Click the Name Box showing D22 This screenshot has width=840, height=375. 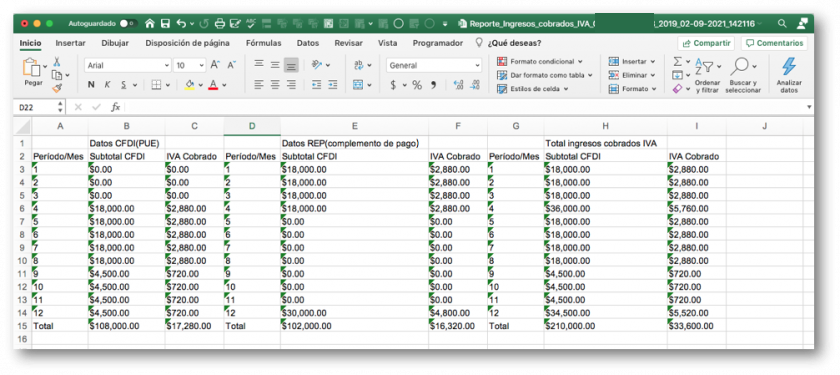coord(36,107)
